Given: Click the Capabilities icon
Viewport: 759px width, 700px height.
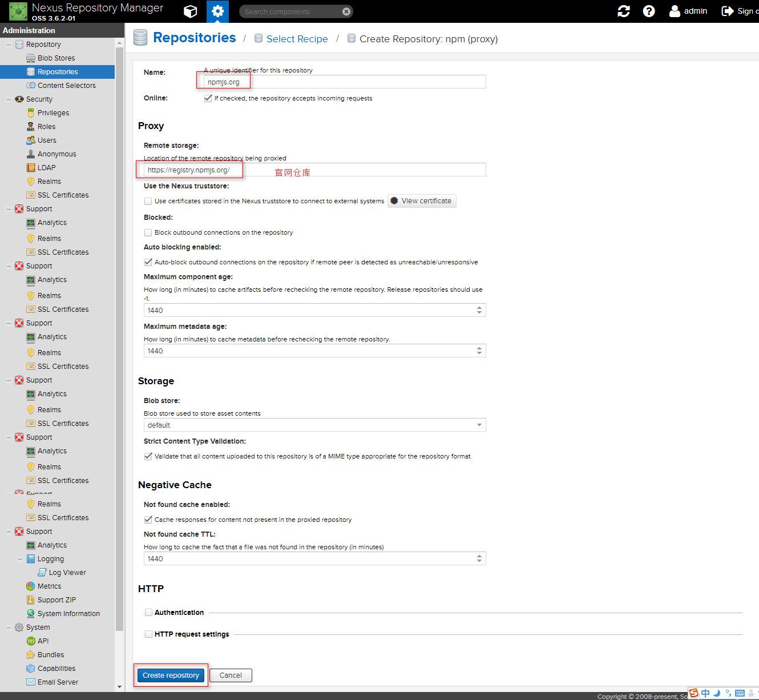Looking at the screenshot, I should (31, 669).
